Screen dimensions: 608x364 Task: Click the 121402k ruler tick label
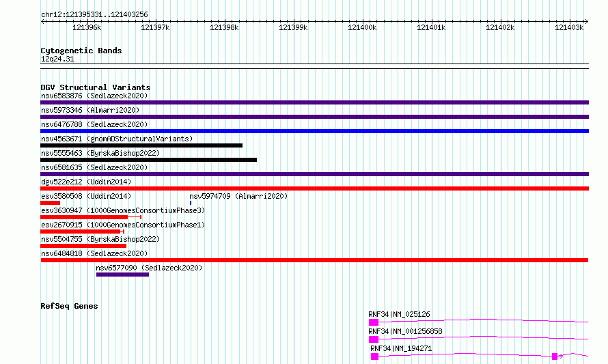tap(500, 27)
